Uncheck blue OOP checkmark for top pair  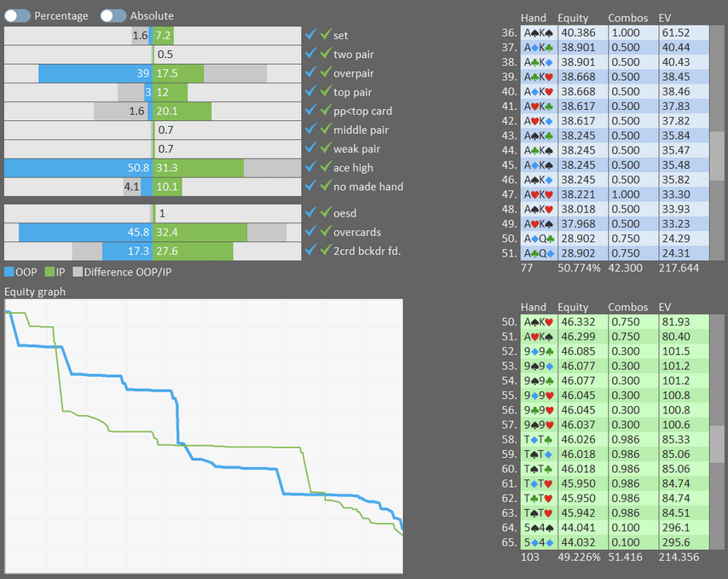coord(310,91)
